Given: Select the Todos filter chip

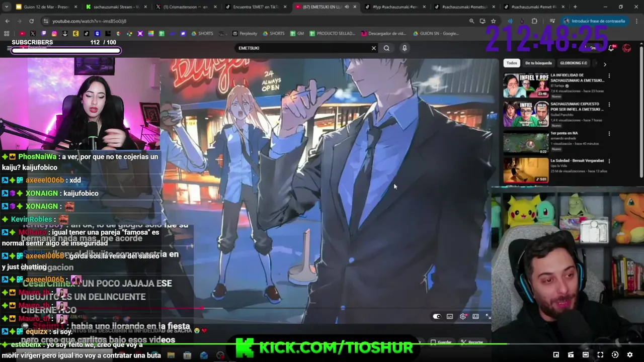Looking at the screenshot, I should tap(512, 63).
